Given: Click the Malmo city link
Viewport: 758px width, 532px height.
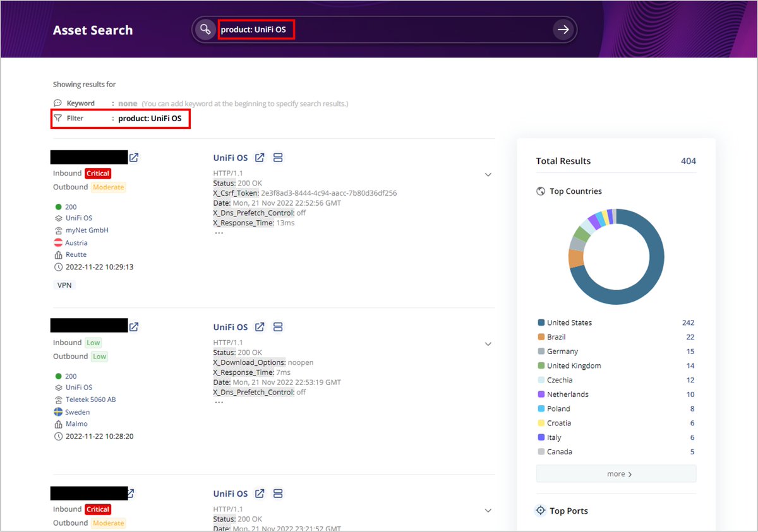Looking at the screenshot, I should click(x=76, y=423).
